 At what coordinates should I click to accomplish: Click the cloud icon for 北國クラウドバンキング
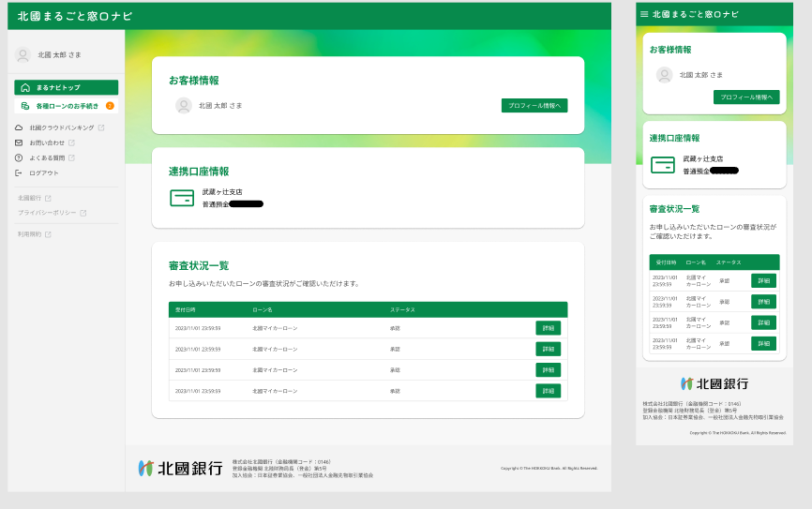tap(19, 127)
